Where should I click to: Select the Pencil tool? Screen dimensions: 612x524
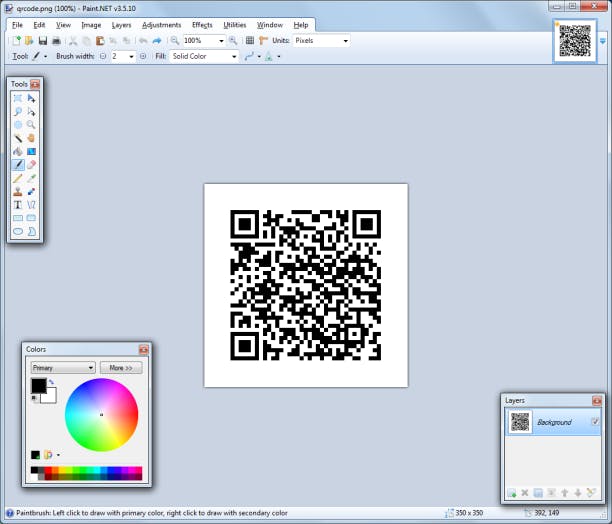click(x=18, y=177)
